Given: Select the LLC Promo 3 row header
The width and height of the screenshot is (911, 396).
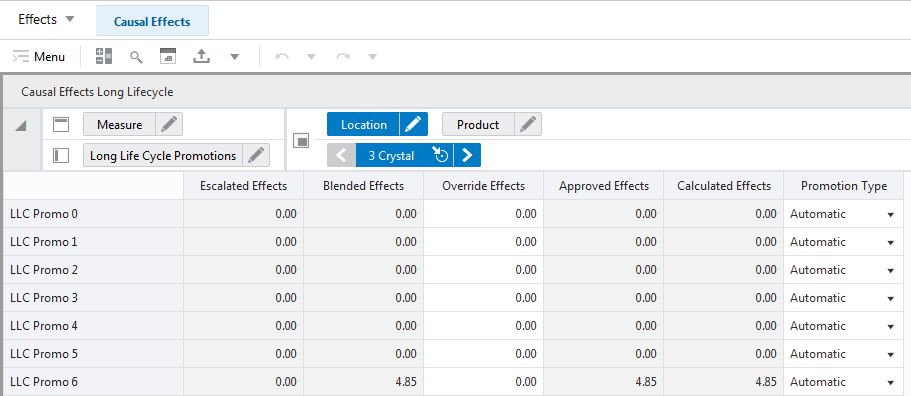Looking at the screenshot, I should point(93,297).
